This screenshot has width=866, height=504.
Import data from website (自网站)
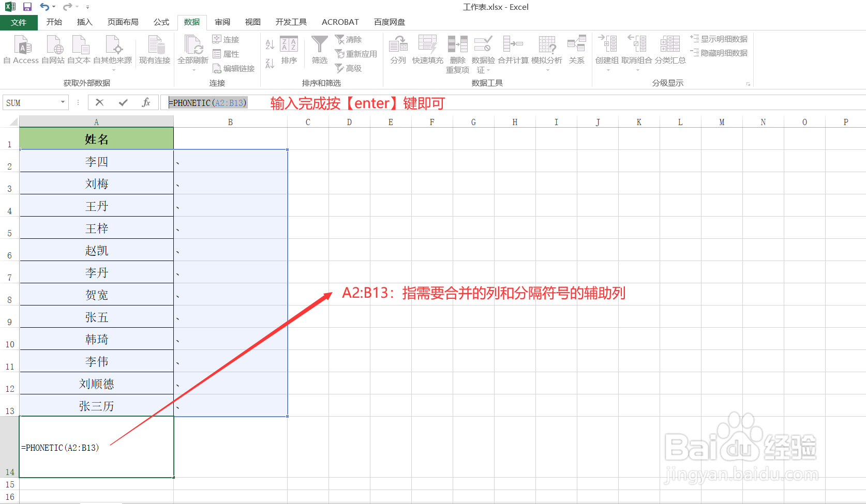pos(53,50)
